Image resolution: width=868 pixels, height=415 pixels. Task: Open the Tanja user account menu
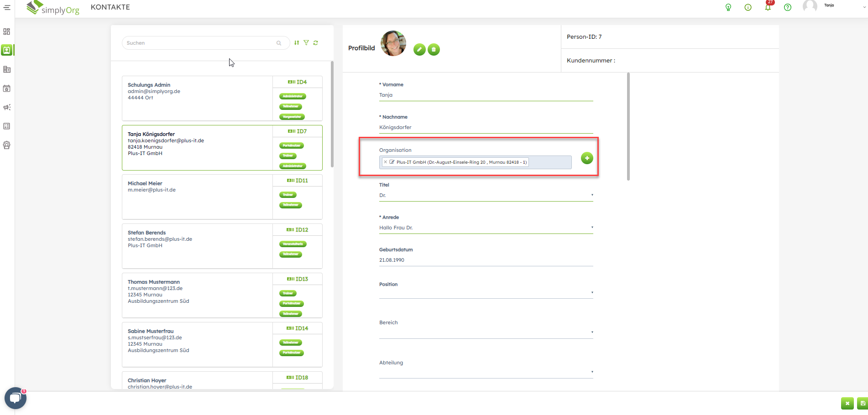pos(835,6)
